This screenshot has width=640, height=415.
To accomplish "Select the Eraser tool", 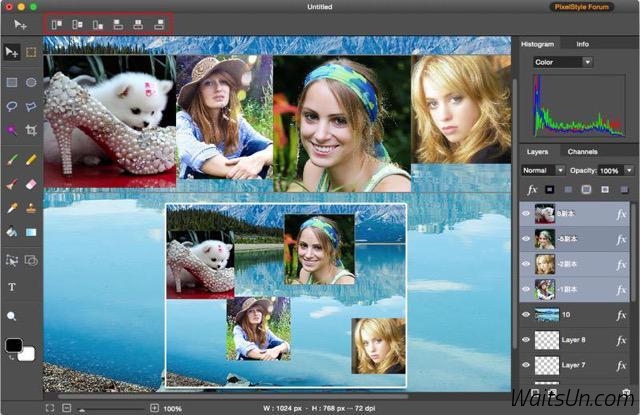I will [31, 184].
